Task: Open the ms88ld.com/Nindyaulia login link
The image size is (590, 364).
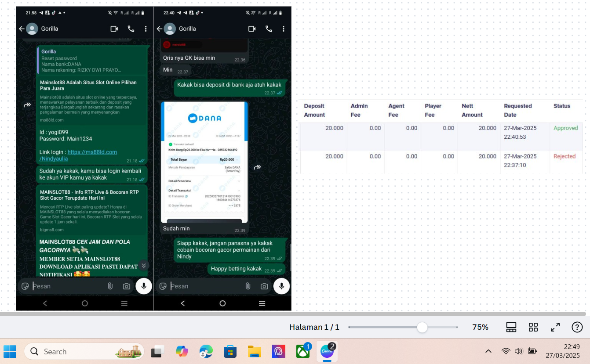Action: tap(78, 155)
